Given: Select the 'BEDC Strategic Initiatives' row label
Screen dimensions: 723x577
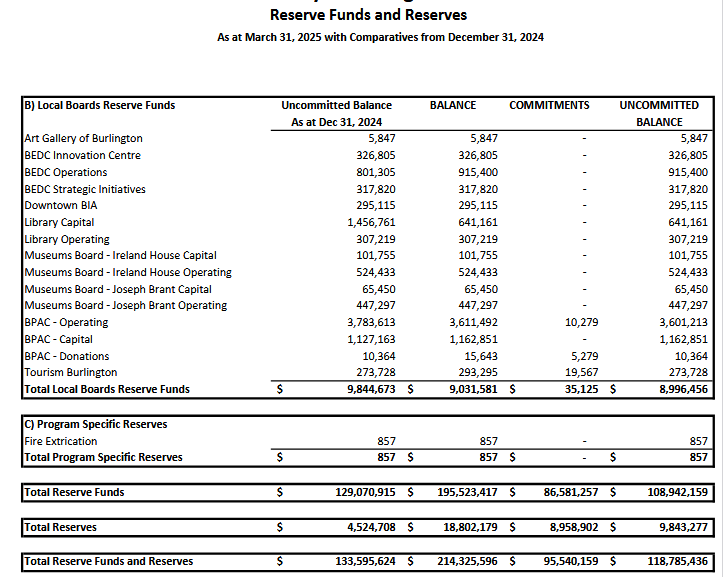Looking at the screenshot, I should [x=85, y=189].
